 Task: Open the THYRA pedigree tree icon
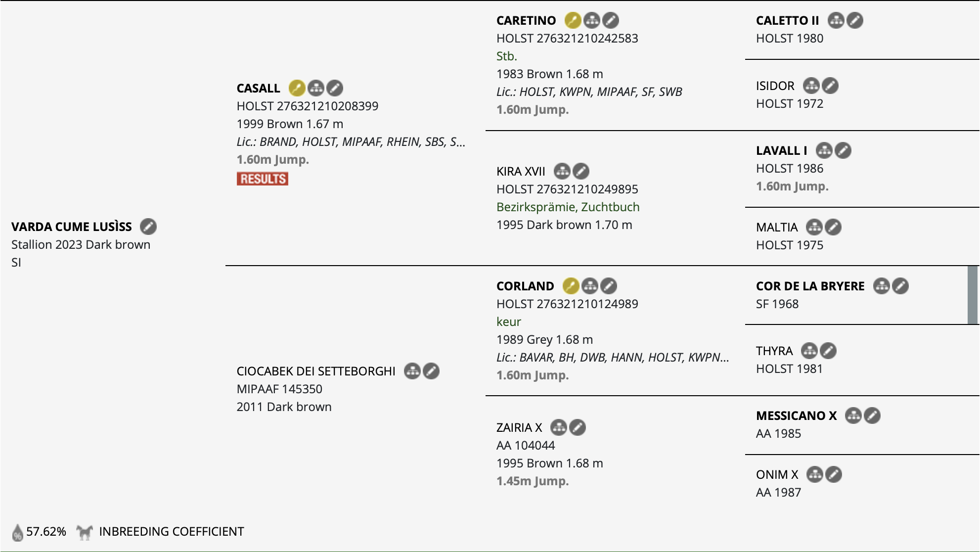pos(809,351)
